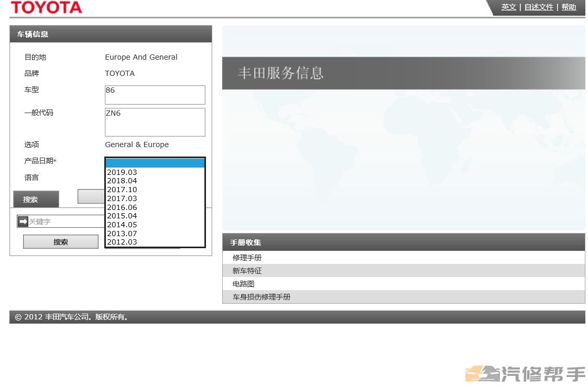Click the 语言 label
Image resolution: width=588 pixels, height=388 pixels.
point(31,178)
